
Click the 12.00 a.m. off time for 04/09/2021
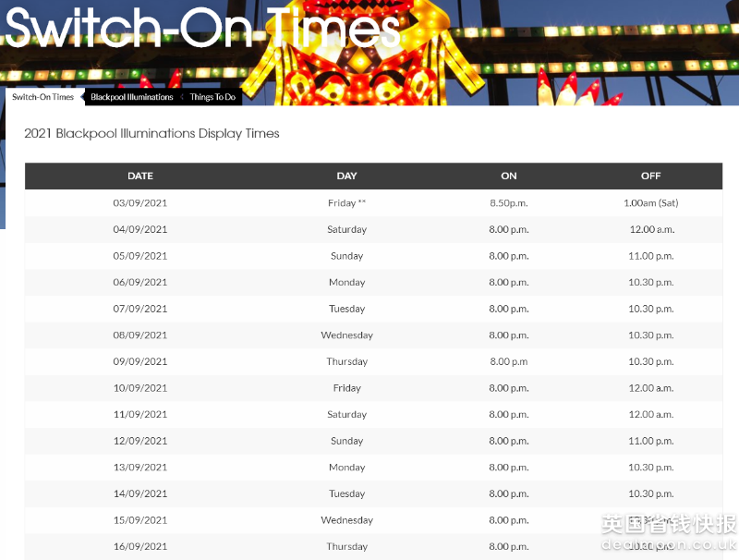pos(652,229)
